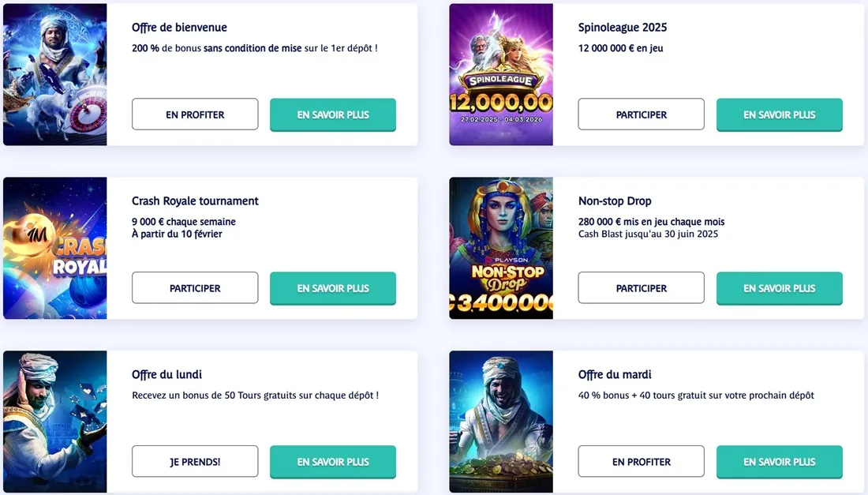Click PARTICIPER for Spinoleague 2025
Viewport: 868px width, 495px height.
[x=641, y=114]
